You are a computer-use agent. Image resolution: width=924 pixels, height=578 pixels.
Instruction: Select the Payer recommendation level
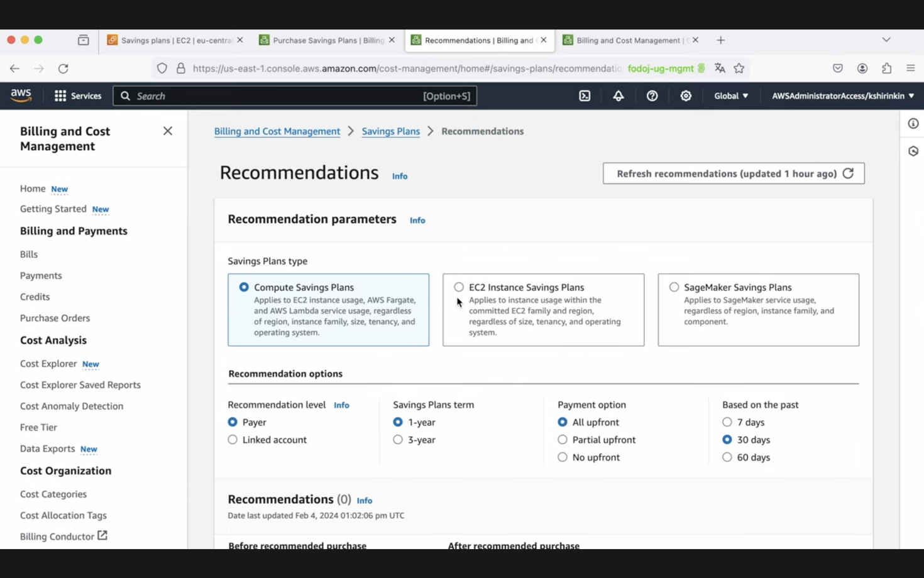click(x=233, y=422)
